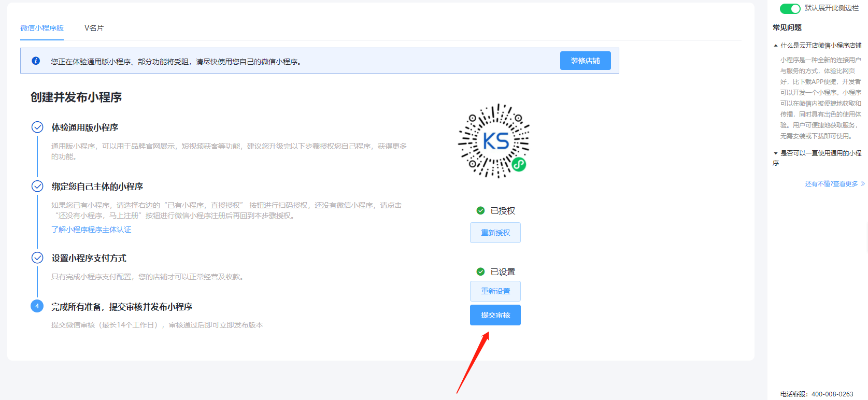Click the KS mini program QR code
The width and height of the screenshot is (868, 400).
(494, 141)
